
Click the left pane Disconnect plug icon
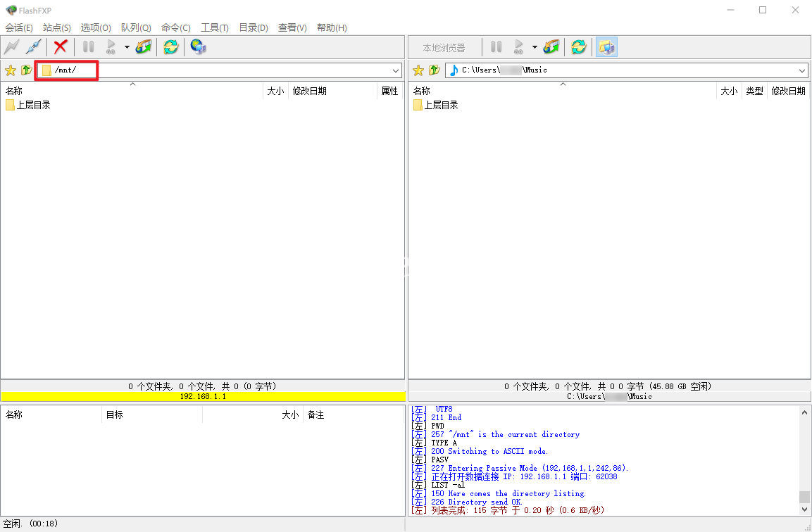[34, 47]
